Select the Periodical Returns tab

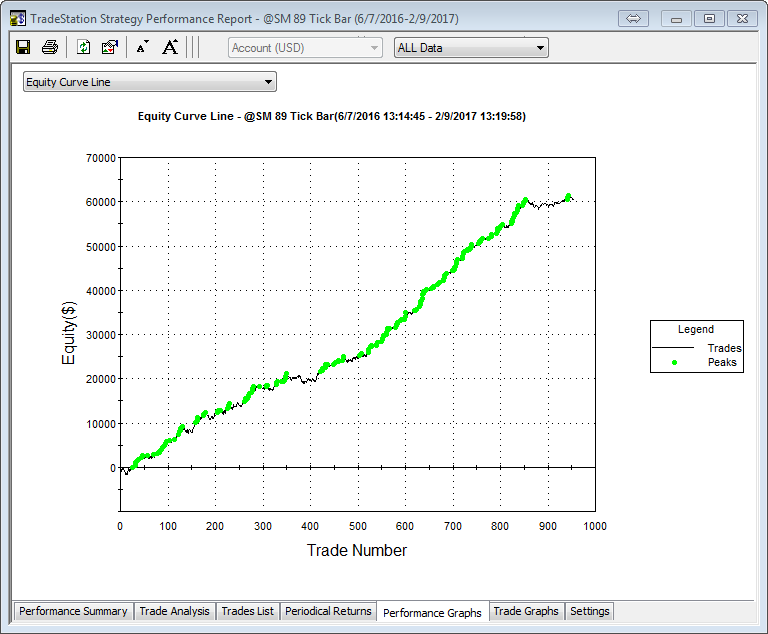(x=328, y=611)
